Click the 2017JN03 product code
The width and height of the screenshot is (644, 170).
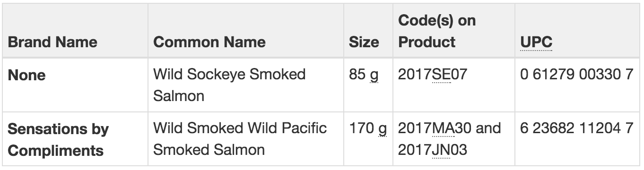click(432, 150)
